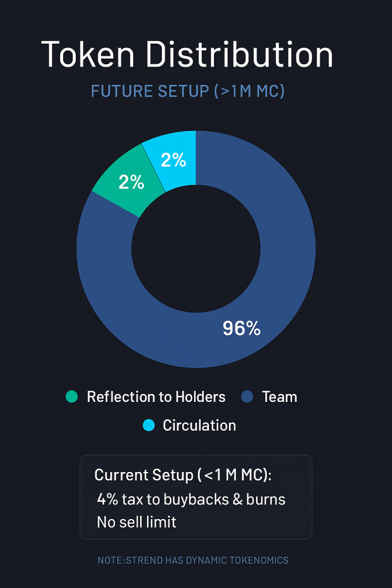Click the green Reflection to Holders legend dot
Screen dimensions: 392x588
pos(72,397)
